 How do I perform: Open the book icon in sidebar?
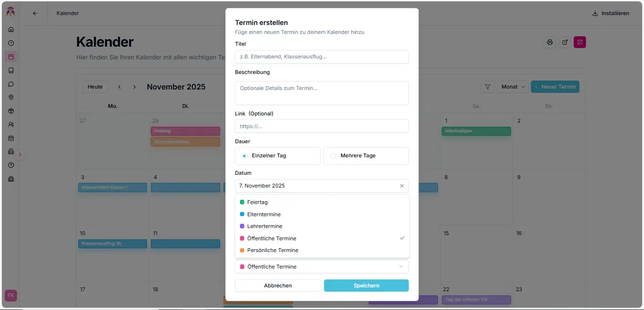(11, 70)
